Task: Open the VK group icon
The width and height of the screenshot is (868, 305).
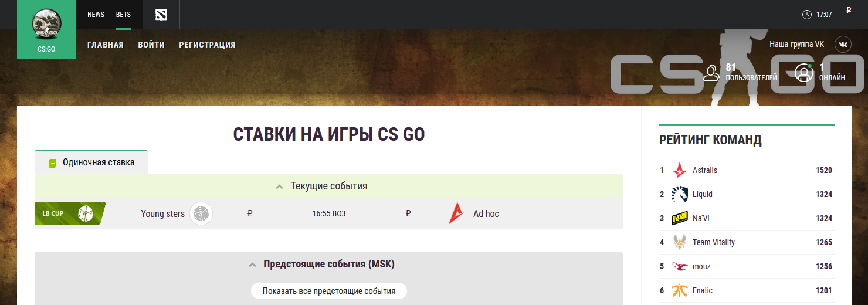Action: pyautogui.click(x=843, y=45)
